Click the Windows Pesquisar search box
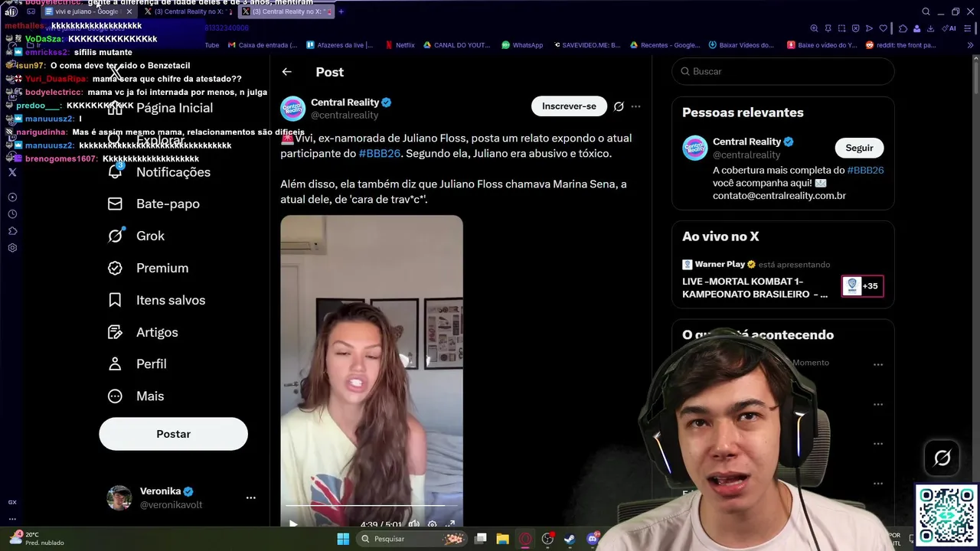The width and height of the screenshot is (980, 551). [412, 539]
